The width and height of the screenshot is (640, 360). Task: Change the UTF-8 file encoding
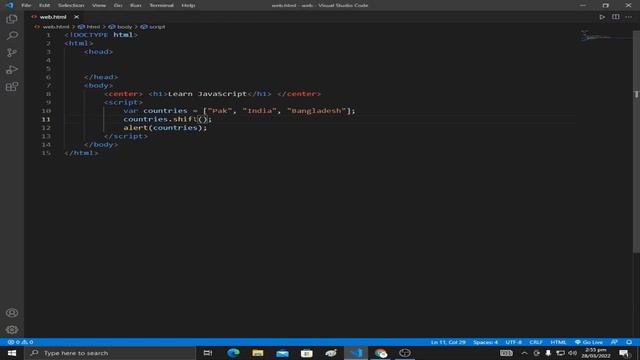[513, 342]
